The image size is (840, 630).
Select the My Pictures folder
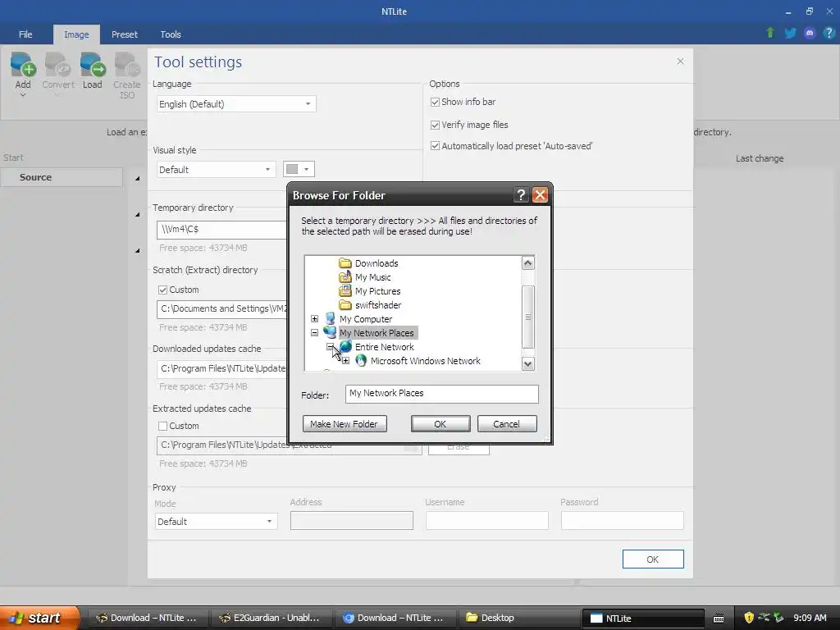[377, 291]
